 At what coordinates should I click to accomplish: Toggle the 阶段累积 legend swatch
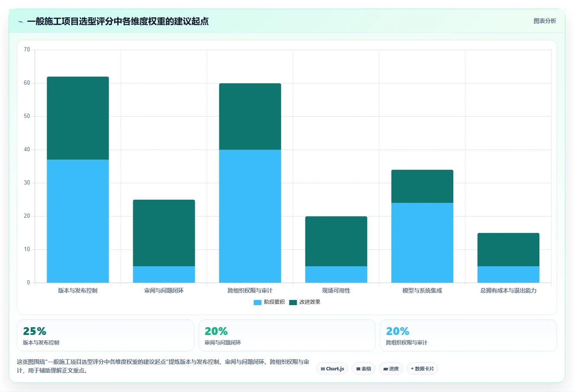257,302
